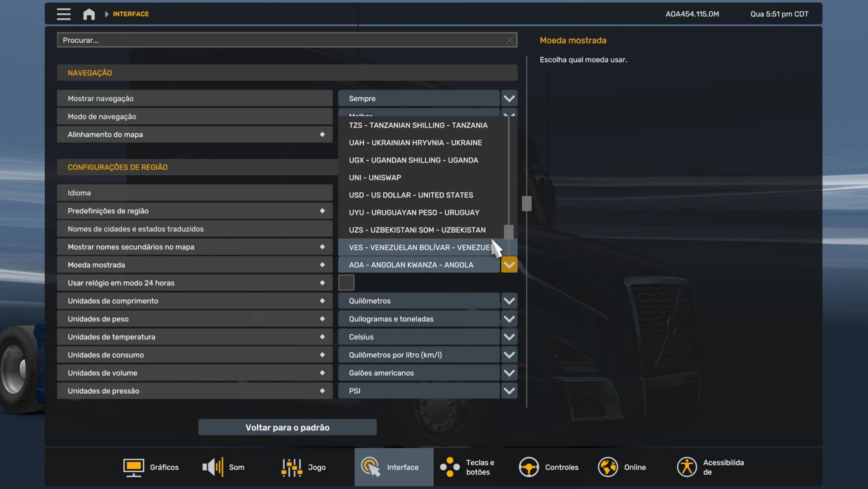
Task: Open Online globe icon
Action: [x=608, y=467]
